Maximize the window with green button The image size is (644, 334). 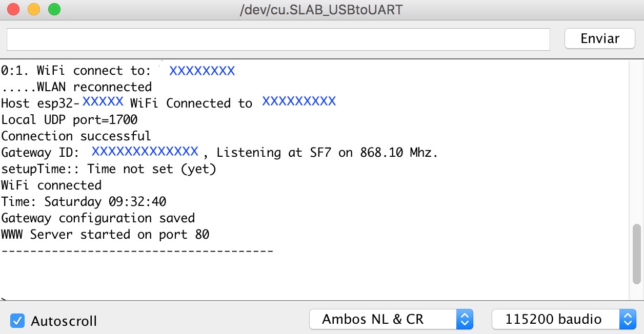click(54, 9)
